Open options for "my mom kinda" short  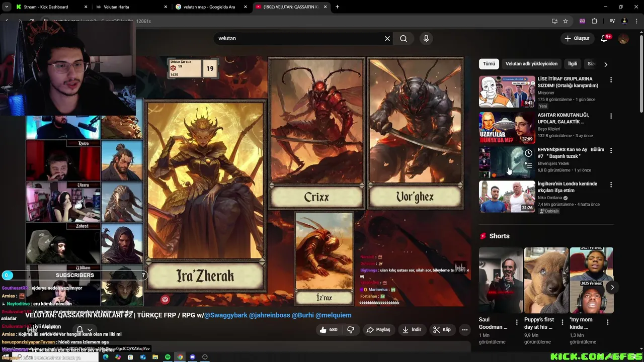tap(608, 322)
